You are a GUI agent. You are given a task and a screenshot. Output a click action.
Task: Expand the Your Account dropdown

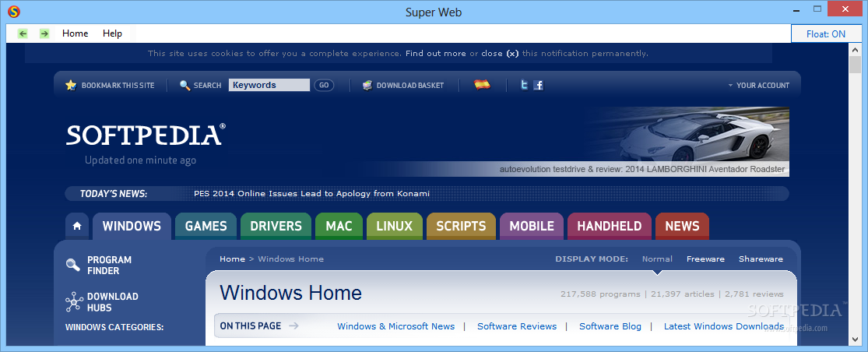pos(758,85)
